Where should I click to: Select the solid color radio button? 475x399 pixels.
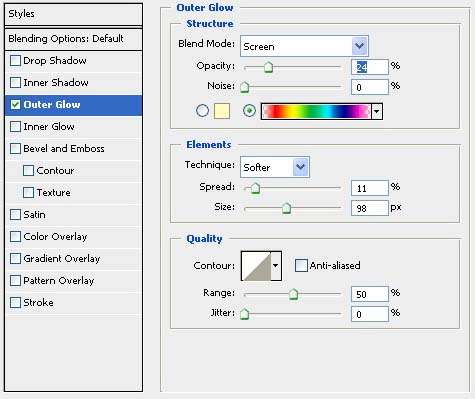[202, 111]
